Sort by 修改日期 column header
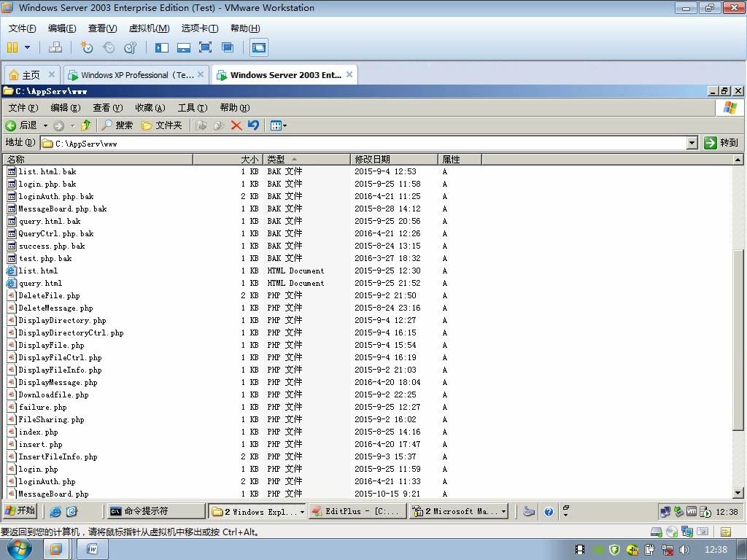This screenshot has height=560, width=747. (x=395, y=159)
